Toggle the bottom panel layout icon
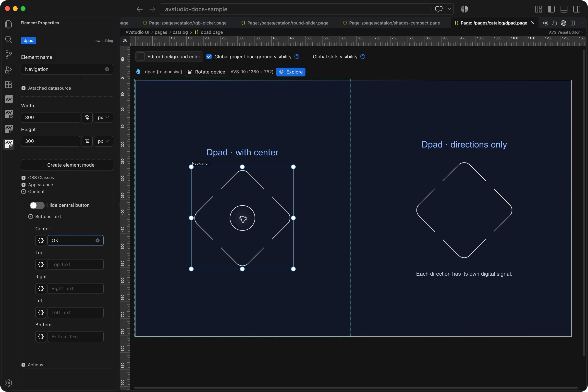The height and width of the screenshot is (392, 588). pyautogui.click(x=564, y=9)
